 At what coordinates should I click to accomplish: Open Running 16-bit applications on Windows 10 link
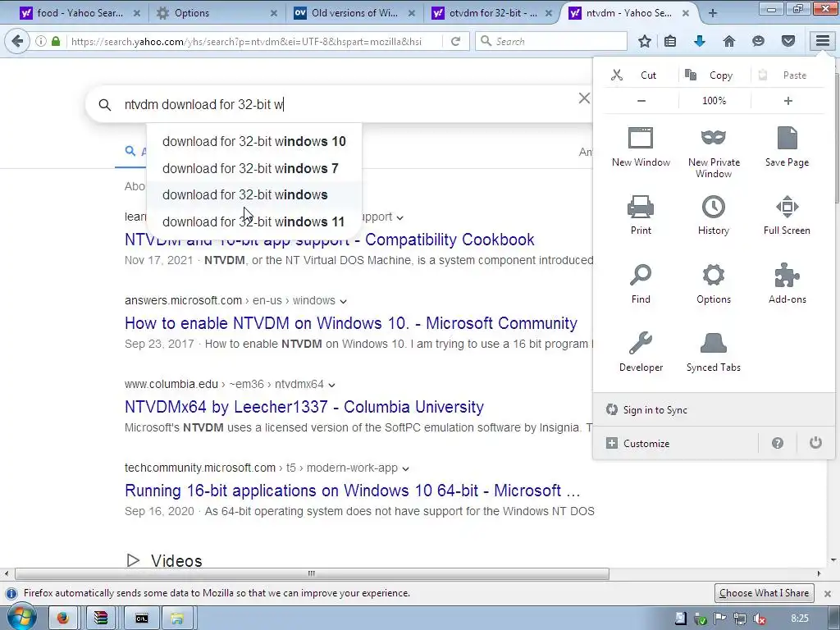(x=352, y=491)
